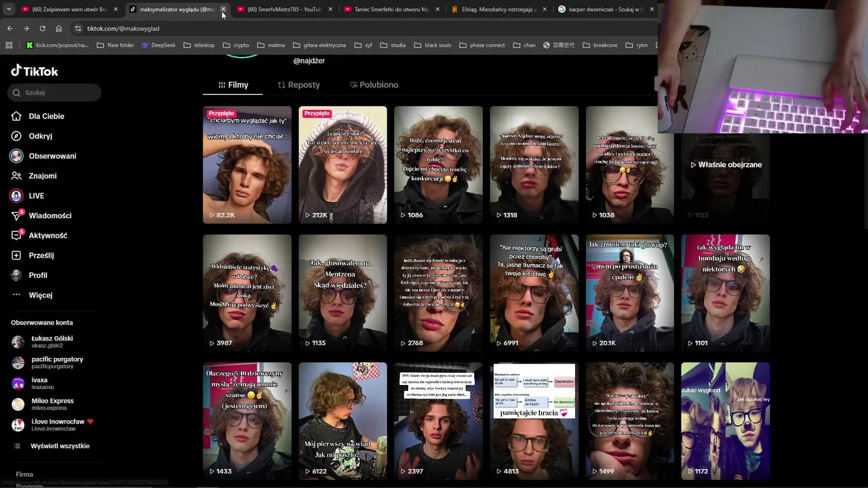This screenshot has width=868, height=488.
Task: Open the DeepSeek bookmark
Action: tap(159, 45)
